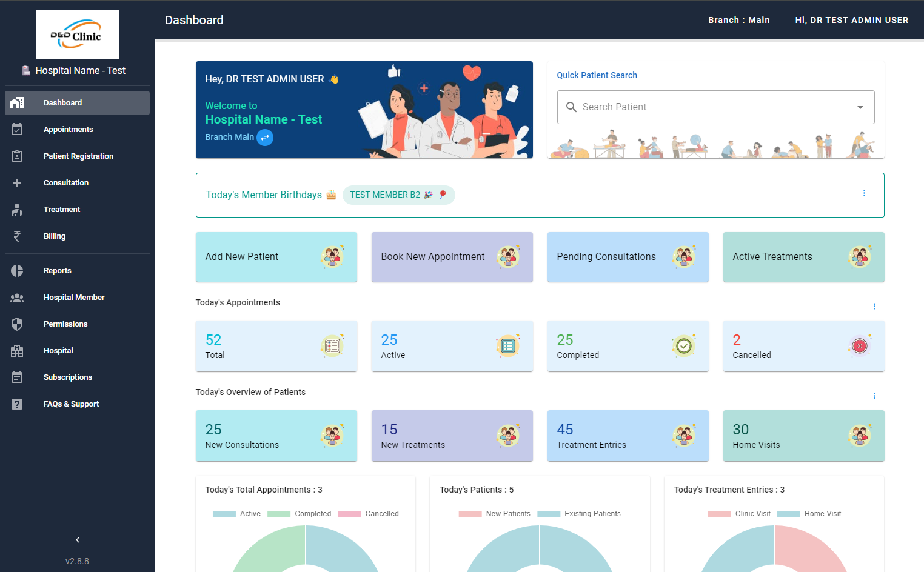The image size is (924, 572).
Task: Click Pending Consultations card
Action: pyautogui.click(x=628, y=257)
